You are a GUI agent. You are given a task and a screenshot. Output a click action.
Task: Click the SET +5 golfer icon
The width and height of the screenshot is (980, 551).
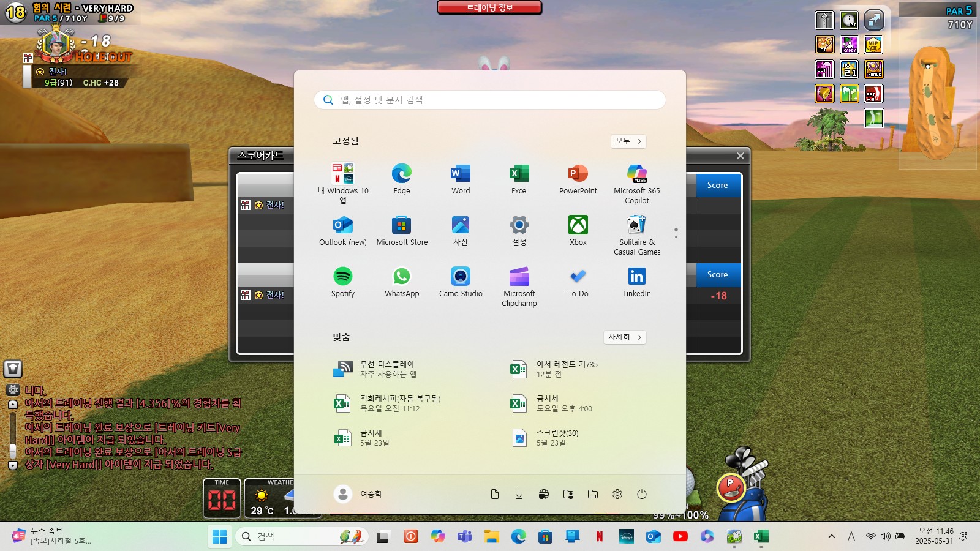[874, 94]
